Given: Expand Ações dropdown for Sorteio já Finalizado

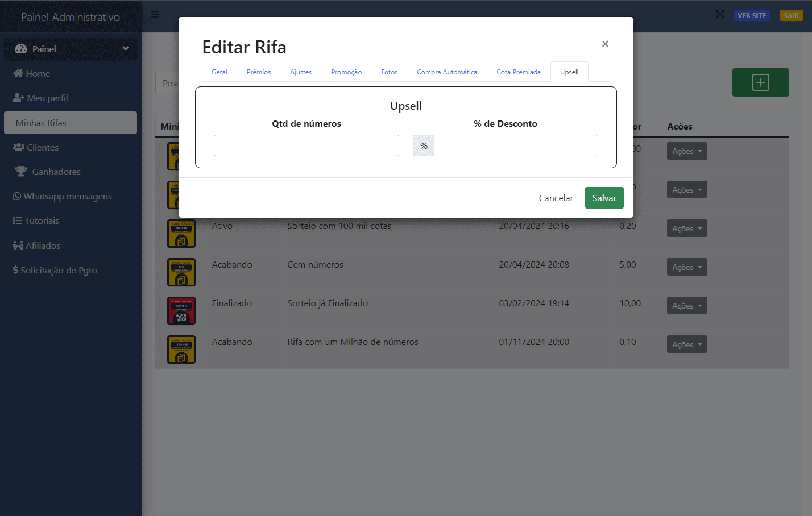Looking at the screenshot, I should [686, 306].
